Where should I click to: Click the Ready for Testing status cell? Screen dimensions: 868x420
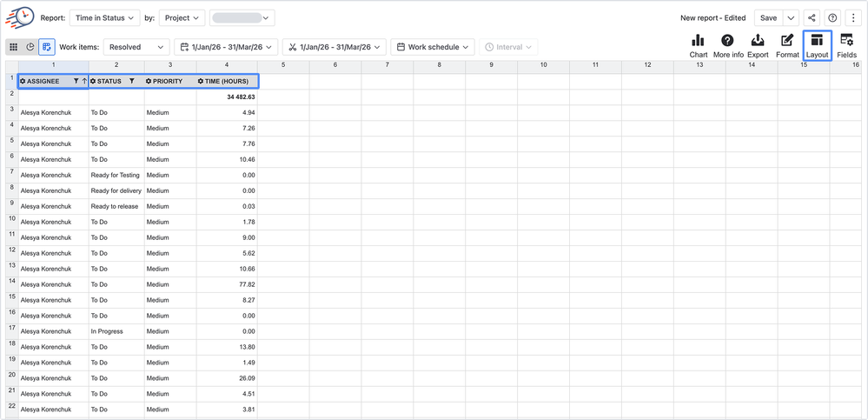point(116,175)
